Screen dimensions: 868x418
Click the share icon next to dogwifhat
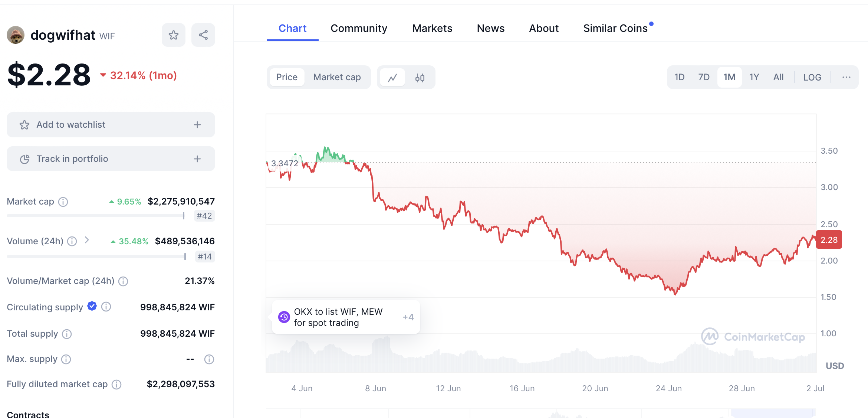pos(203,35)
